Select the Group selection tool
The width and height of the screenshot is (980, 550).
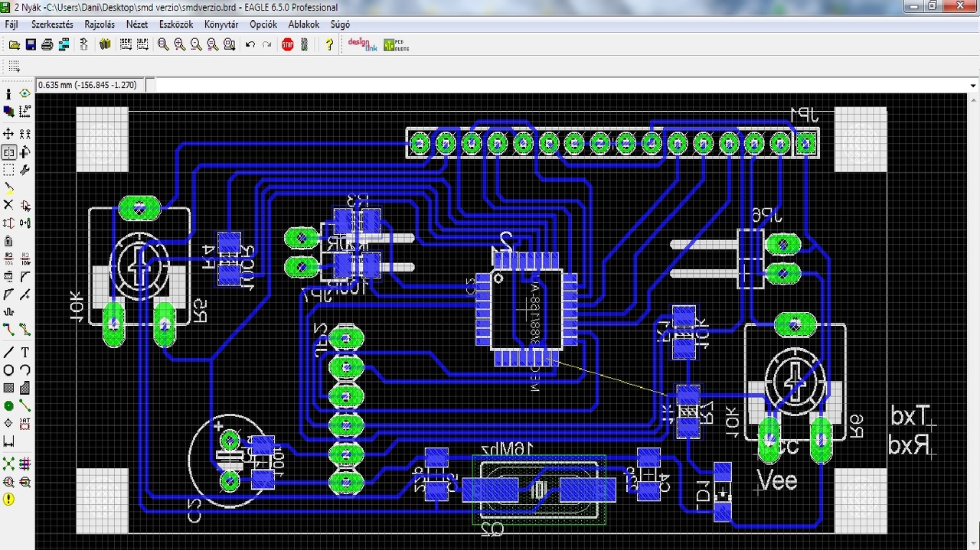[8, 170]
